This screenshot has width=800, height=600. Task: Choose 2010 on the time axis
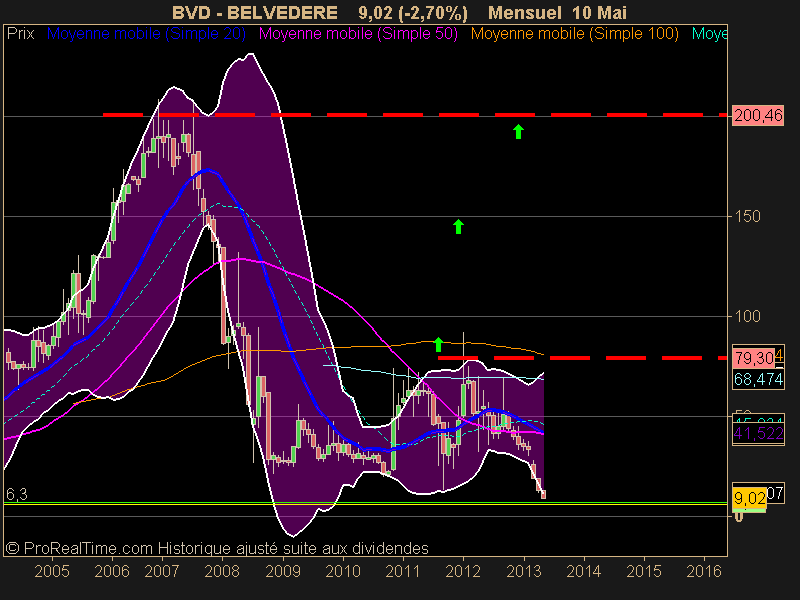click(x=343, y=571)
